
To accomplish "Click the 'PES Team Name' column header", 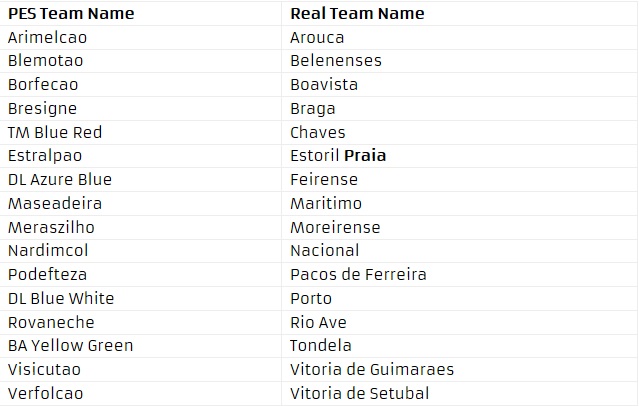I will [x=71, y=14].
